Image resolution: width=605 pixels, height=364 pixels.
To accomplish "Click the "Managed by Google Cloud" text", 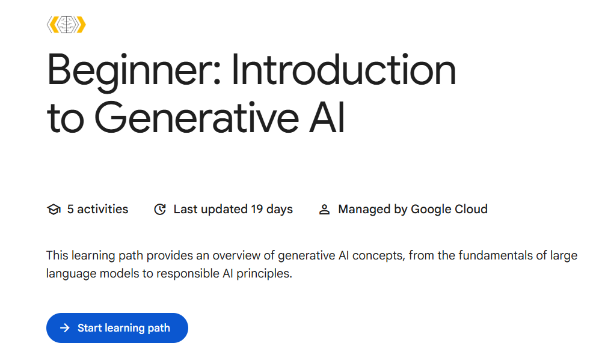I will 413,210.
